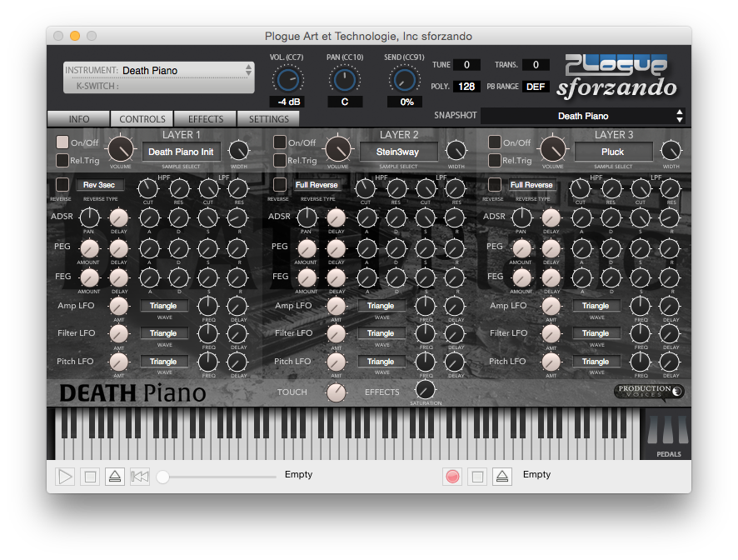
Task: Click the eject icon beside the record controls
Action: tap(502, 477)
